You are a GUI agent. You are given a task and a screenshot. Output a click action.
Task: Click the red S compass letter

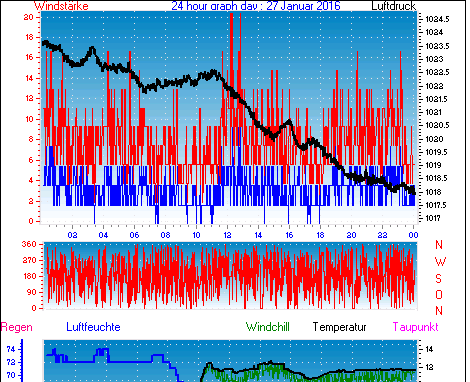coord(439,278)
